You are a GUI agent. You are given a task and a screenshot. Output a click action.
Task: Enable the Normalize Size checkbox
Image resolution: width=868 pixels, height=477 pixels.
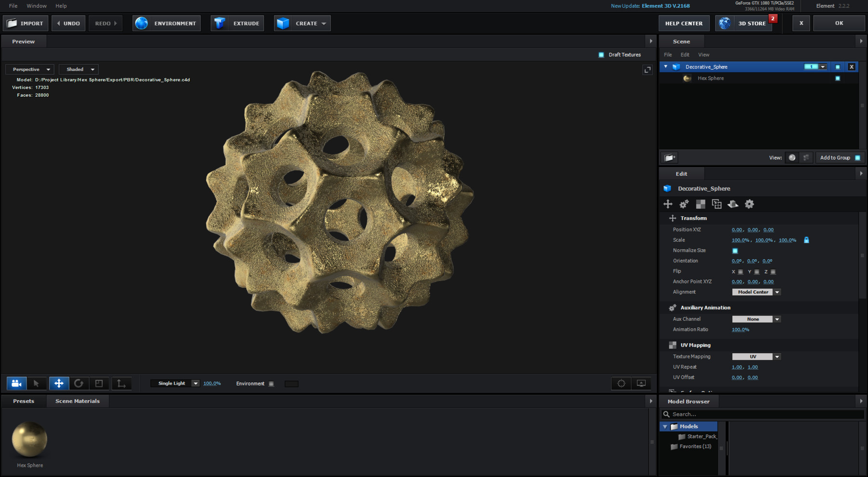[x=735, y=251]
